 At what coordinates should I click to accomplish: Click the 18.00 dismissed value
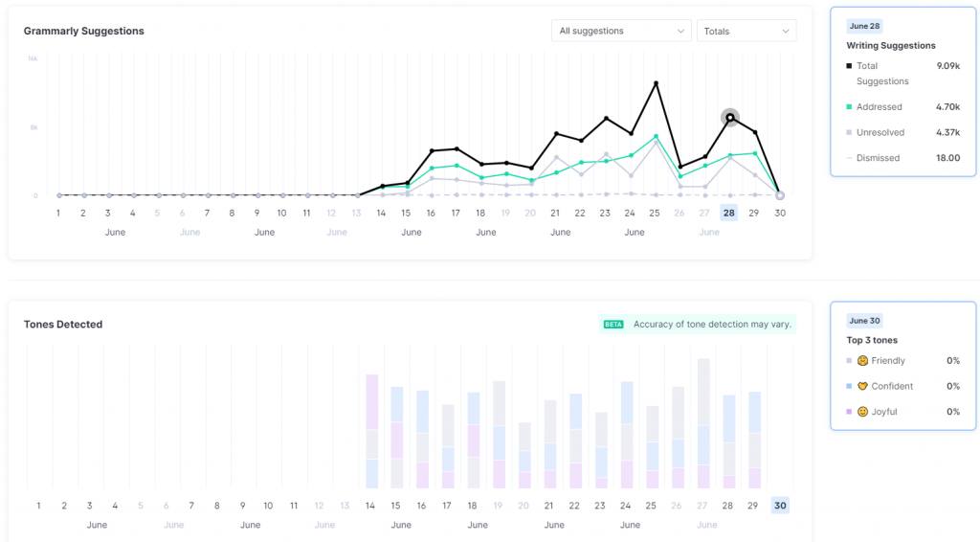947,158
